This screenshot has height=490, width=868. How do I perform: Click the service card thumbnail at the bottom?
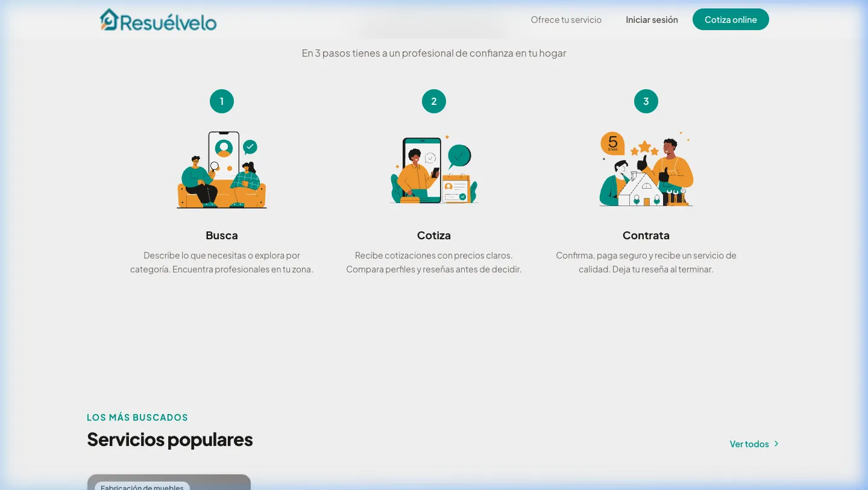click(169, 482)
